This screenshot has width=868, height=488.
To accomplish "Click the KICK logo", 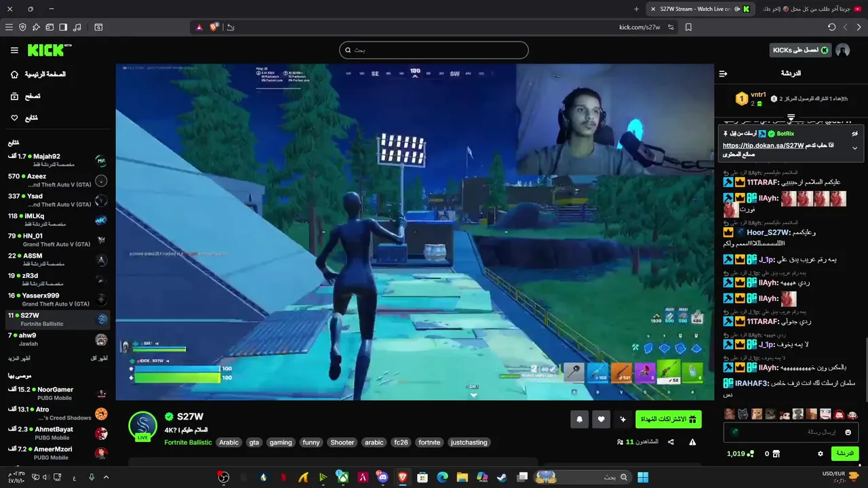I will (x=49, y=50).
